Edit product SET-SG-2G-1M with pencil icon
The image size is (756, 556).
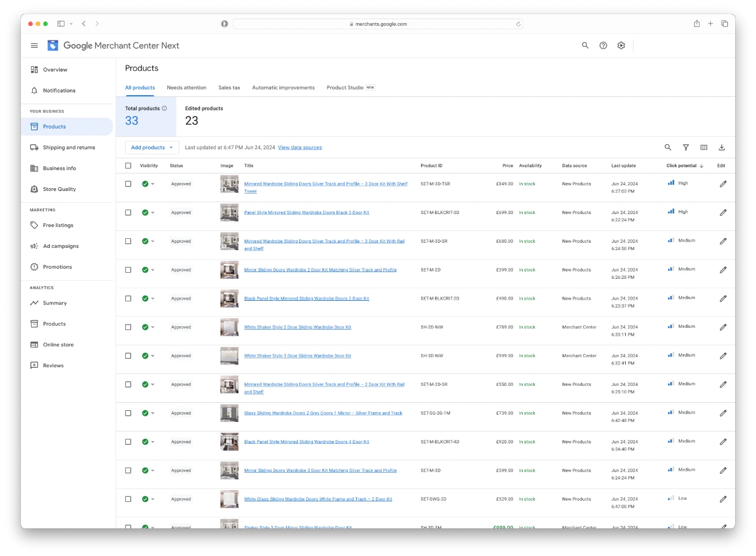(x=723, y=413)
